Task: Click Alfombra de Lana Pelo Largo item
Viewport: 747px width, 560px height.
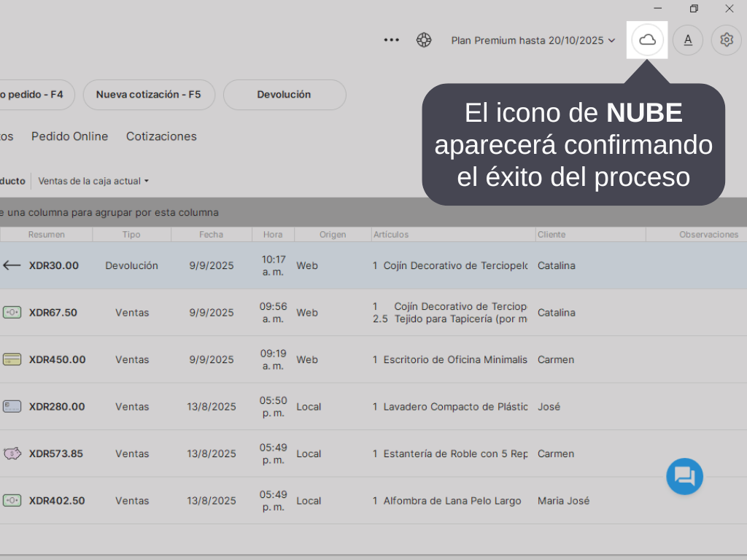Action: (452, 501)
